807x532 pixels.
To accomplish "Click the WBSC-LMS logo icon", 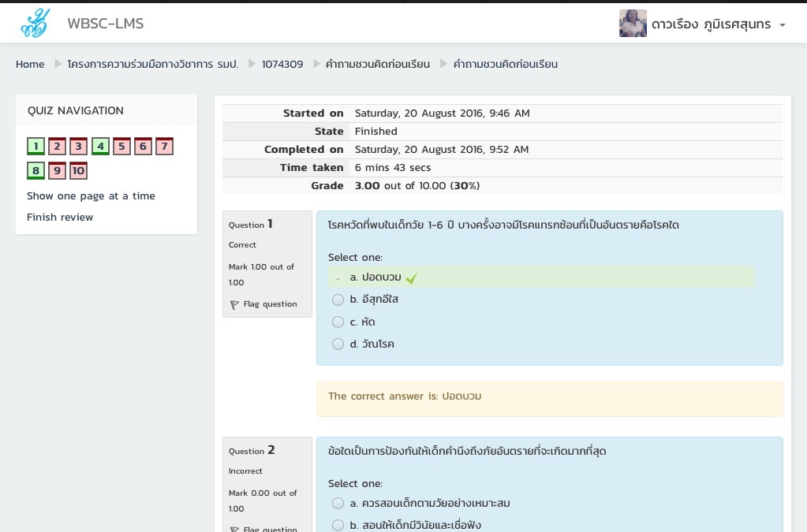I will click(35, 24).
